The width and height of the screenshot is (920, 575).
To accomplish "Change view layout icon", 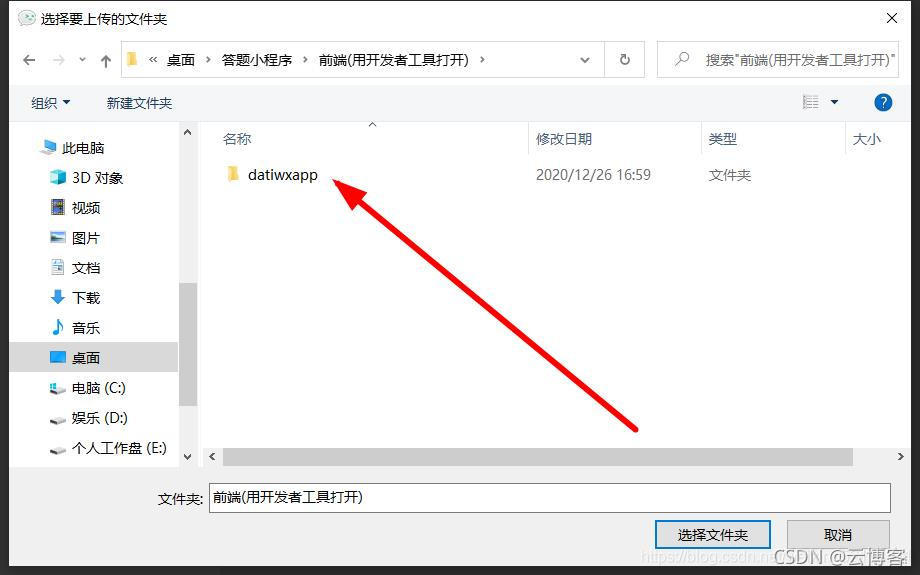I will (x=811, y=103).
